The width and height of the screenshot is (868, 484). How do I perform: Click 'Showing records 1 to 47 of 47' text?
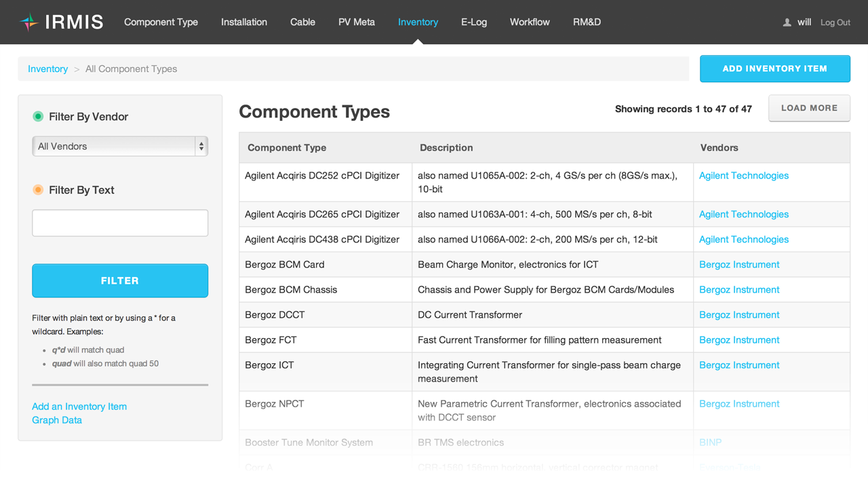click(x=684, y=109)
